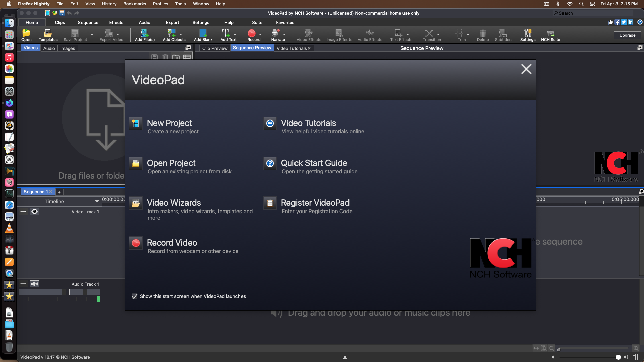
Task: Click the Add Objects toolbar icon
Action: tap(172, 35)
